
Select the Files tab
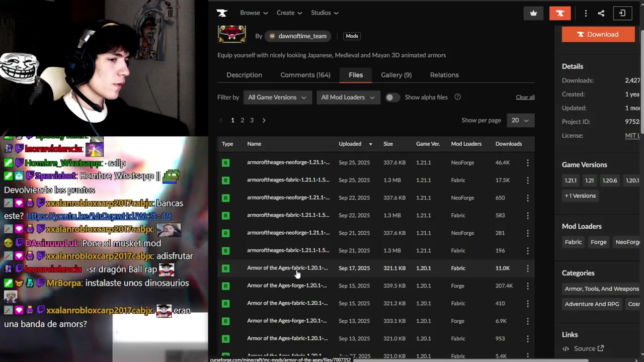pyautogui.click(x=356, y=75)
